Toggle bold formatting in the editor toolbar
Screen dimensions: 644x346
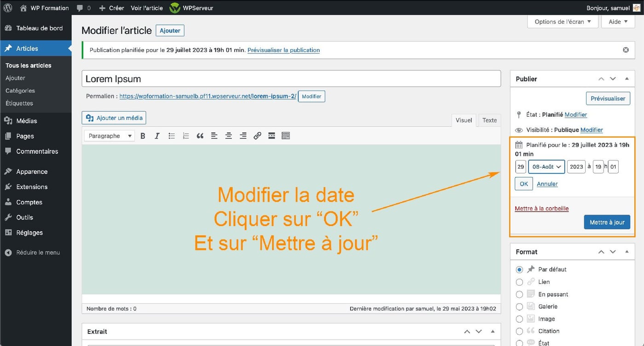143,136
